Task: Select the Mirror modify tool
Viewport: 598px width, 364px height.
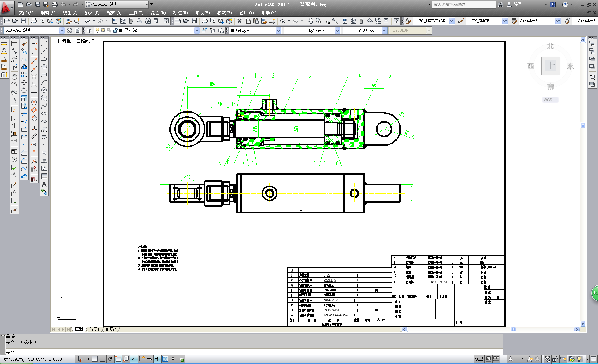Action: tap(24, 59)
